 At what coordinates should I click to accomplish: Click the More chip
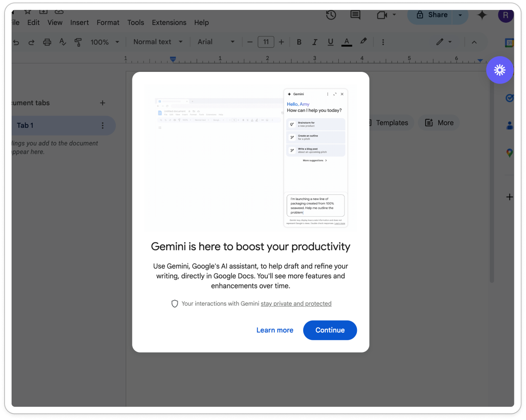coord(439,123)
